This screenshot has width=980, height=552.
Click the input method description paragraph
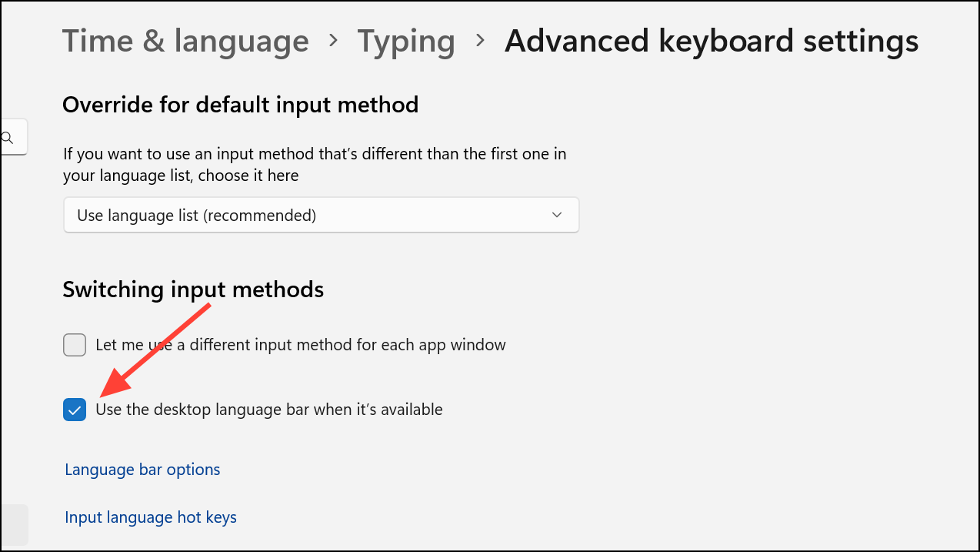(315, 165)
